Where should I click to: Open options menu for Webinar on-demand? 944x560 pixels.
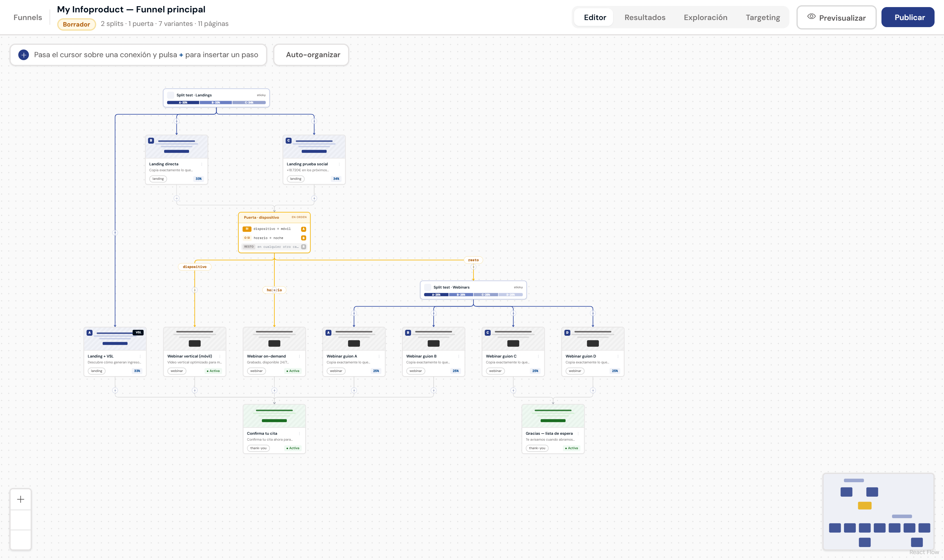coord(299,356)
